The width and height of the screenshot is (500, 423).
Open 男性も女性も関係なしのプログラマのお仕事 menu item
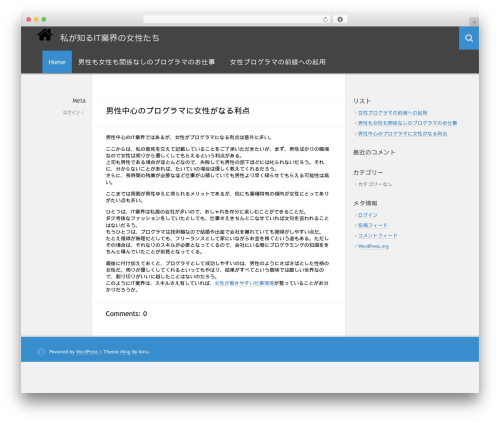click(146, 62)
